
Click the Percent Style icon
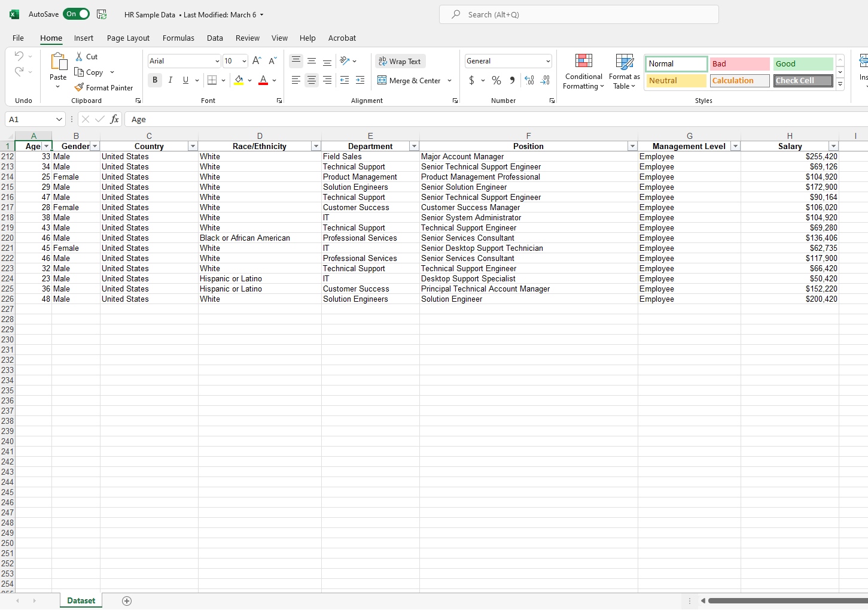496,80
